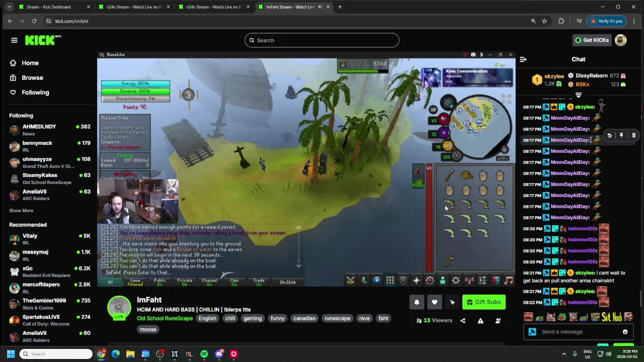The image size is (644, 362).
Task: Toggle the in-game run energy orb
Action: pos(444,146)
